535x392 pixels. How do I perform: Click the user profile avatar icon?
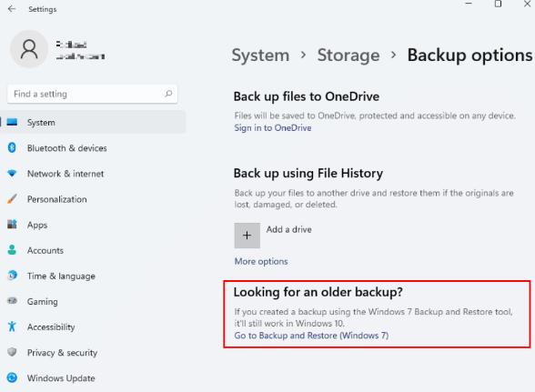pos(29,49)
